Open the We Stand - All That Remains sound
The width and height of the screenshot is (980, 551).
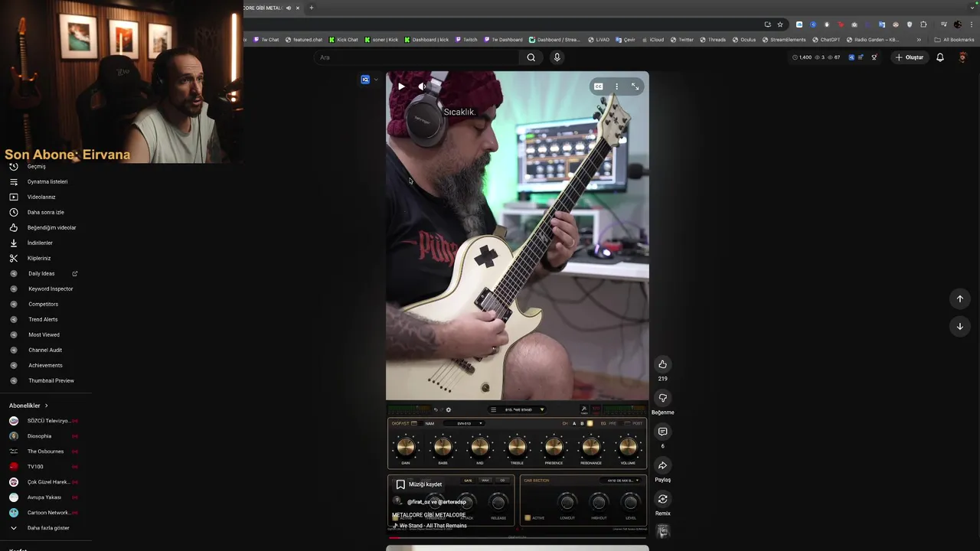430,526
